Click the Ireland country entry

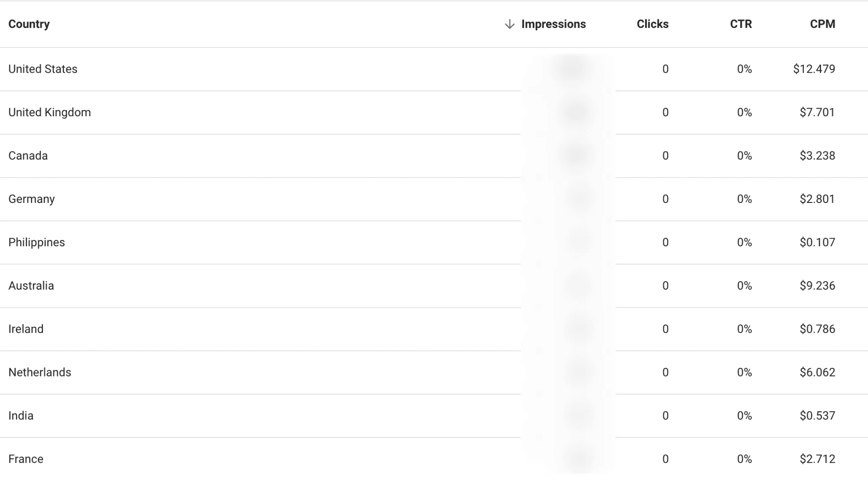[x=26, y=329]
